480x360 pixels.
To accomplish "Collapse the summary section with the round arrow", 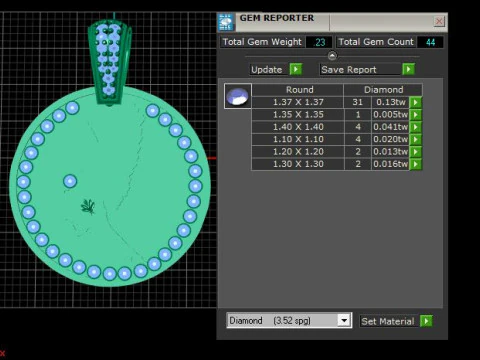I will 332,55.
